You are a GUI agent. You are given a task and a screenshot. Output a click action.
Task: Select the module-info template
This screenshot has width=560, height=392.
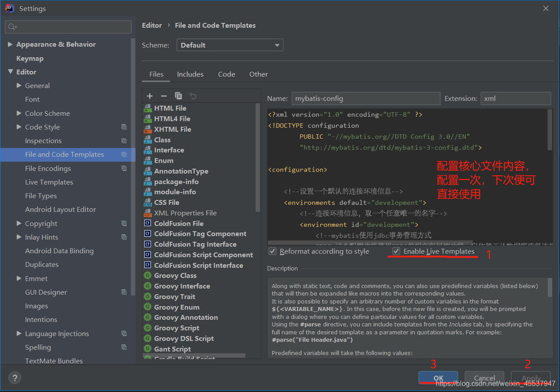click(x=175, y=192)
